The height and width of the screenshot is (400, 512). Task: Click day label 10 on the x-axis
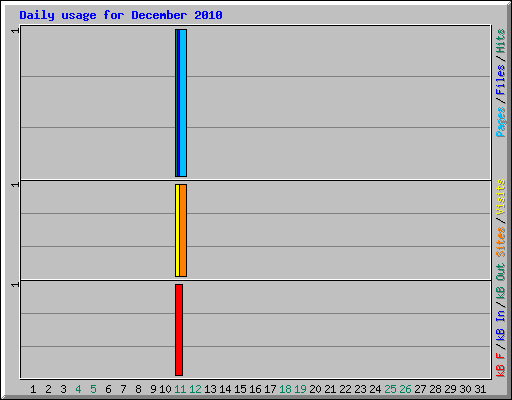pyautogui.click(x=165, y=389)
